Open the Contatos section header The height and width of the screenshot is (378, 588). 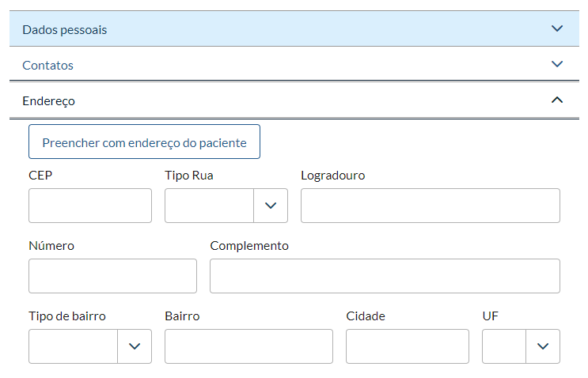[48, 65]
